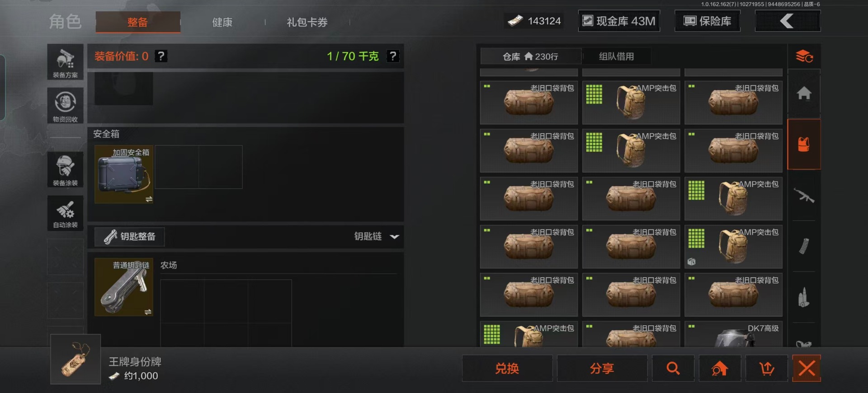The width and height of the screenshot is (868, 393).
Task: Click the 分享 share button
Action: coord(602,369)
